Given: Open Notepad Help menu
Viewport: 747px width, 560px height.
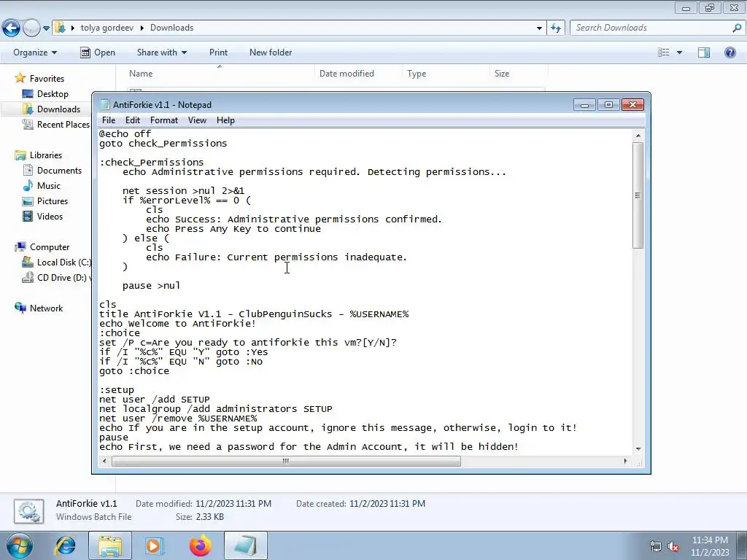Looking at the screenshot, I should click(x=225, y=120).
